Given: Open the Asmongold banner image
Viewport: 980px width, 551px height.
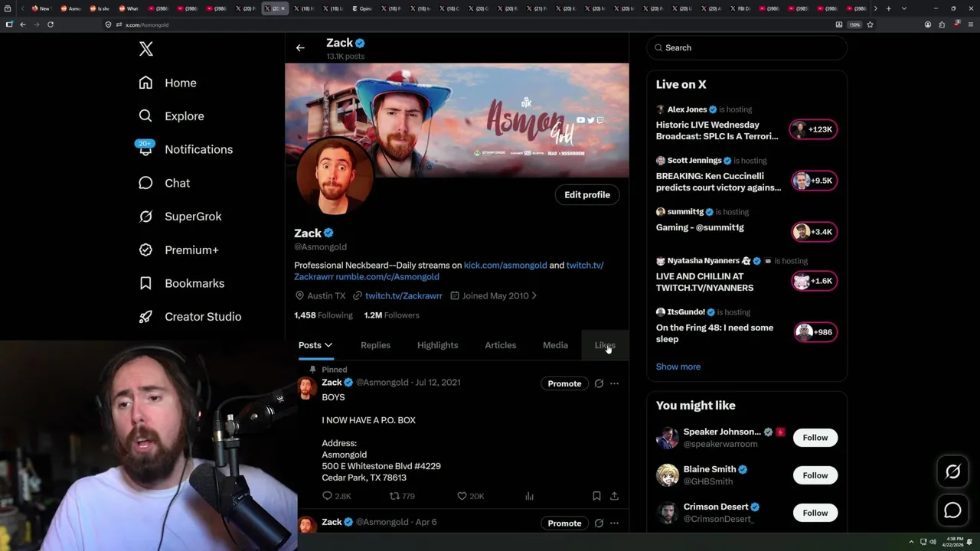Looking at the screenshot, I should click(x=457, y=120).
